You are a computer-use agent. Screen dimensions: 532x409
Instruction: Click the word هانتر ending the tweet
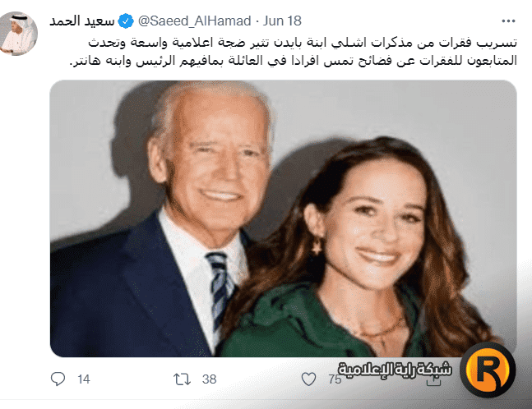point(86,61)
